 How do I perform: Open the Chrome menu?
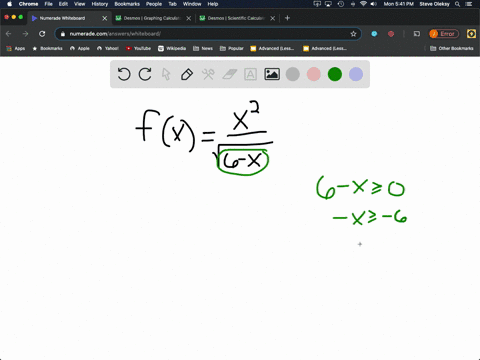(x=28, y=4)
